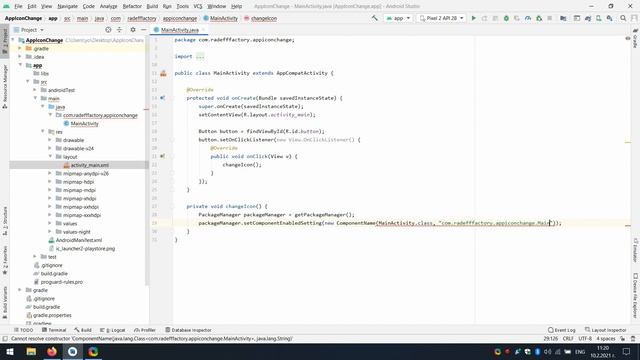This screenshot has height=360, width=640.
Task: Click the UTF-8 encoding in status bar
Action: tap(585, 339)
